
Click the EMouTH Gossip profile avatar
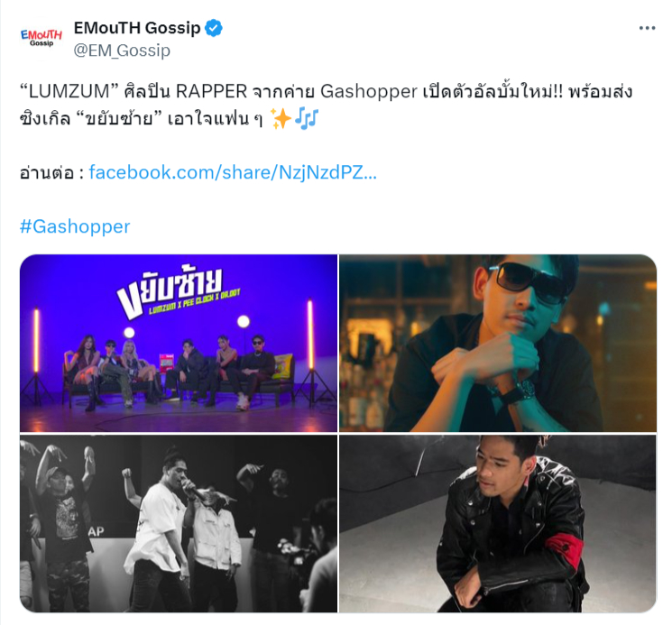click(41, 39)
